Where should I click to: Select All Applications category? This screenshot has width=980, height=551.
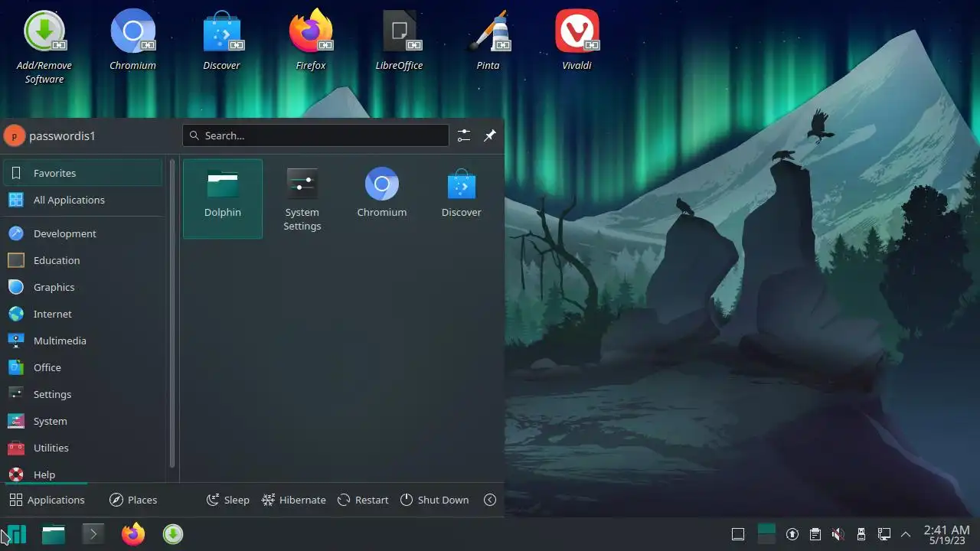point(83,200)
